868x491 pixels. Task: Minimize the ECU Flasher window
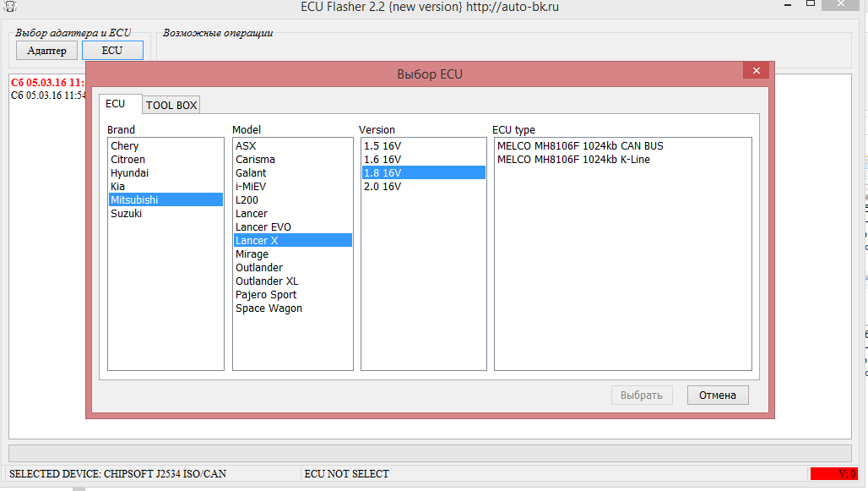point(787,5)
